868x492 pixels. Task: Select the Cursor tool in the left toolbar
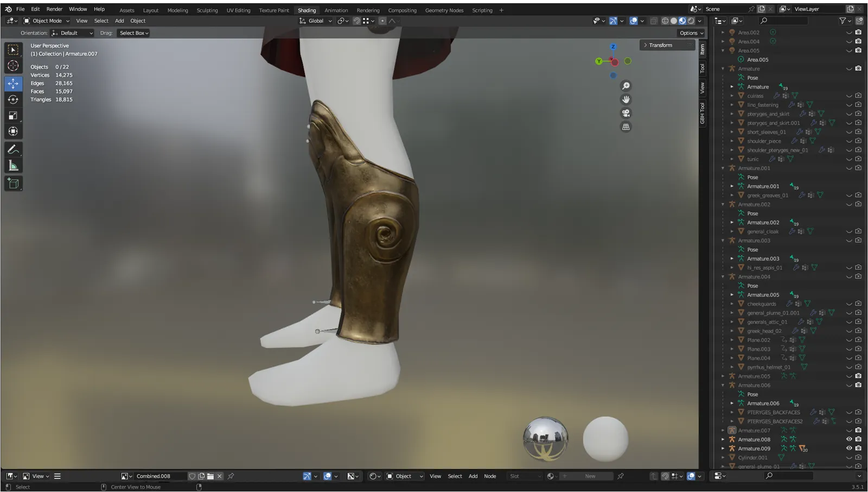pos(13,66)
